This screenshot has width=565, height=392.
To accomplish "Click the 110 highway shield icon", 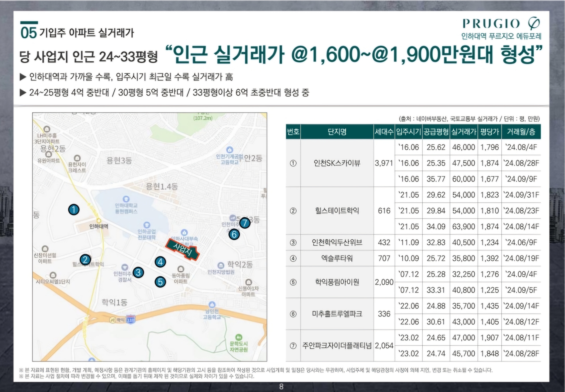I will [x=131, y=319].
